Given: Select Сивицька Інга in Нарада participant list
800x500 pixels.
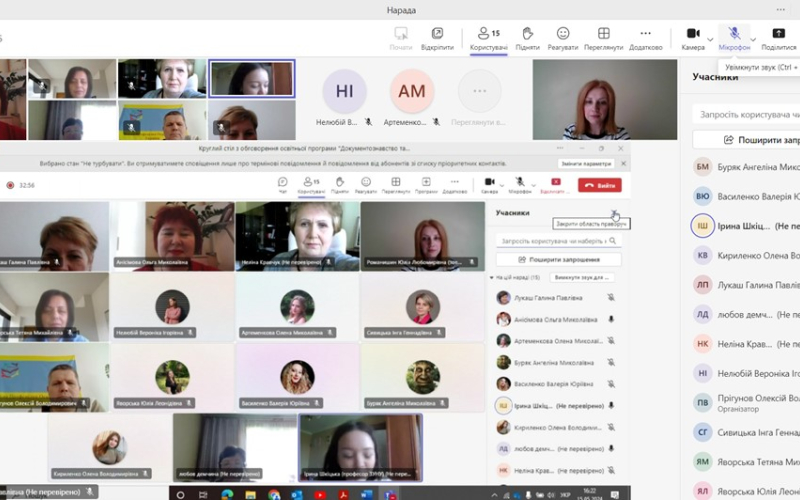Looking at the screenshot, I should point(746,433).
